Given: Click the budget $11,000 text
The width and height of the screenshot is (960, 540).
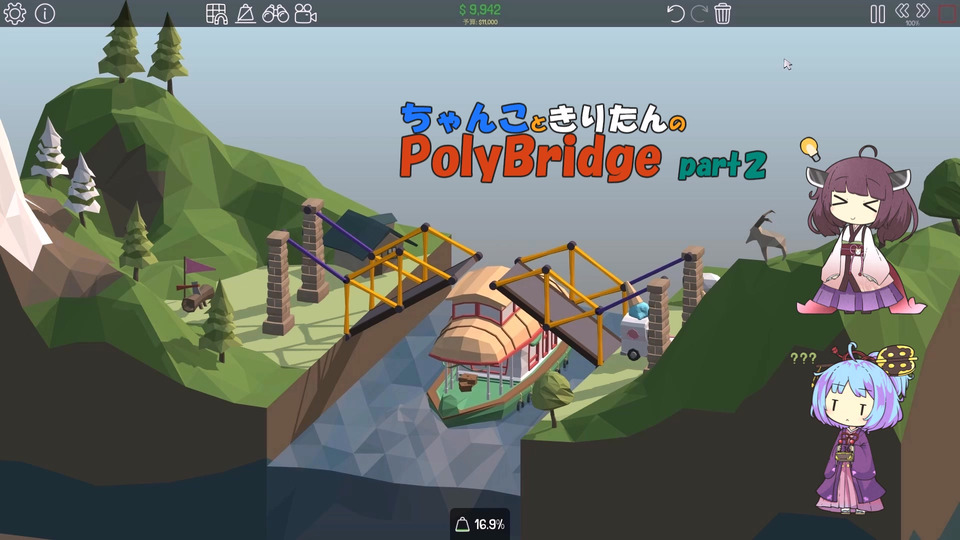Looking at the screenshot, I should (x=480, y=22).
